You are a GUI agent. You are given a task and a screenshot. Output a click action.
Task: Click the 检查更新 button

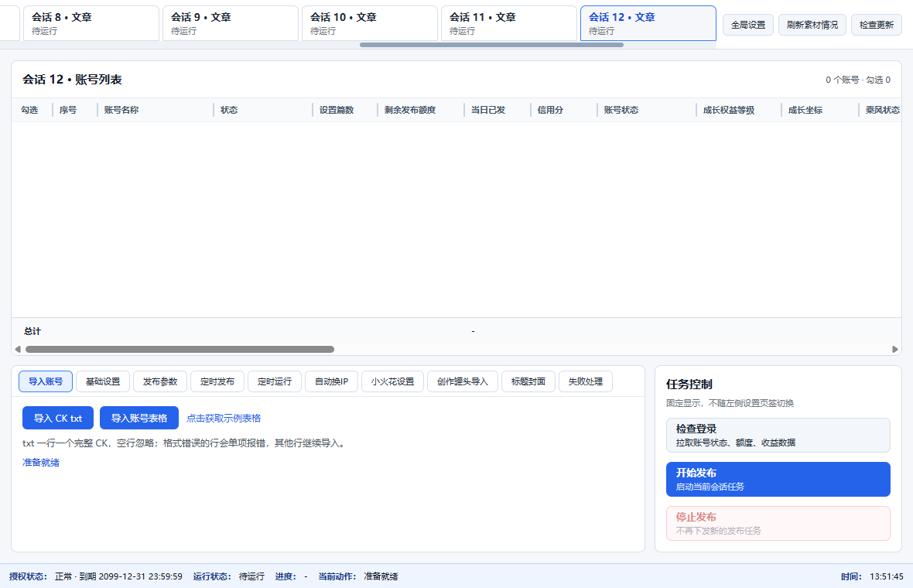(877, 25)
